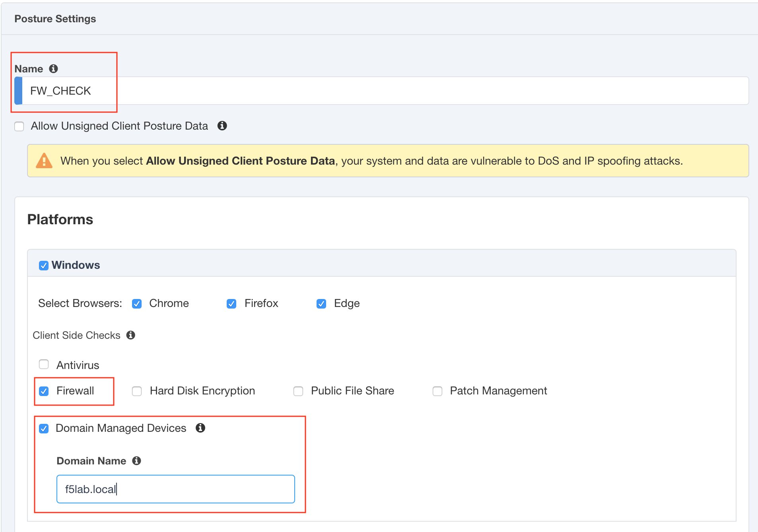
Task: Enable Hard Disk Encryption check
Action: (x=137, y=391)
